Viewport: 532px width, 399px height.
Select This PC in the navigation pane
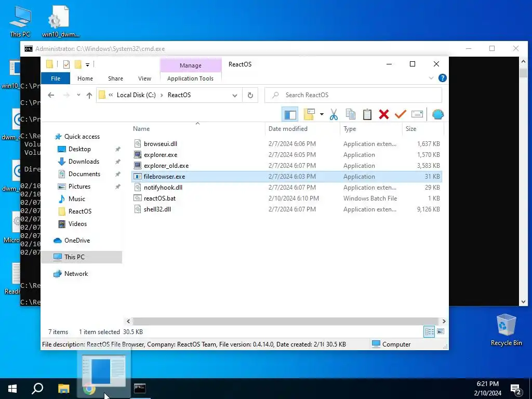point(82,257)
